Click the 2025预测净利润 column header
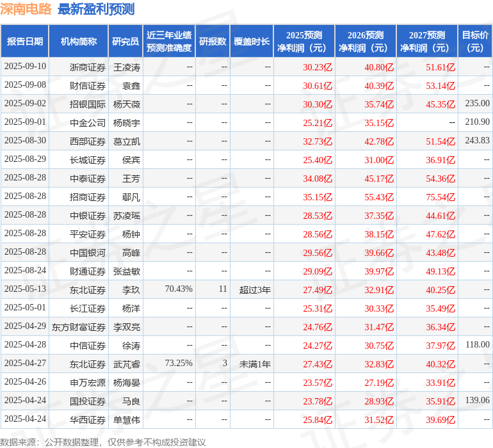Viewport: 493px width, 448px height. (304, 42)
